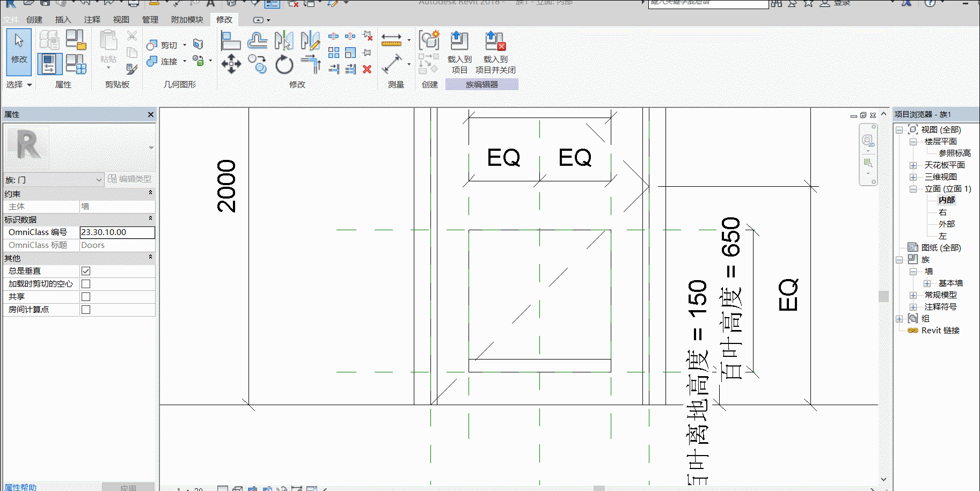Select the 参照标高 floor plan

coord(954,153)
